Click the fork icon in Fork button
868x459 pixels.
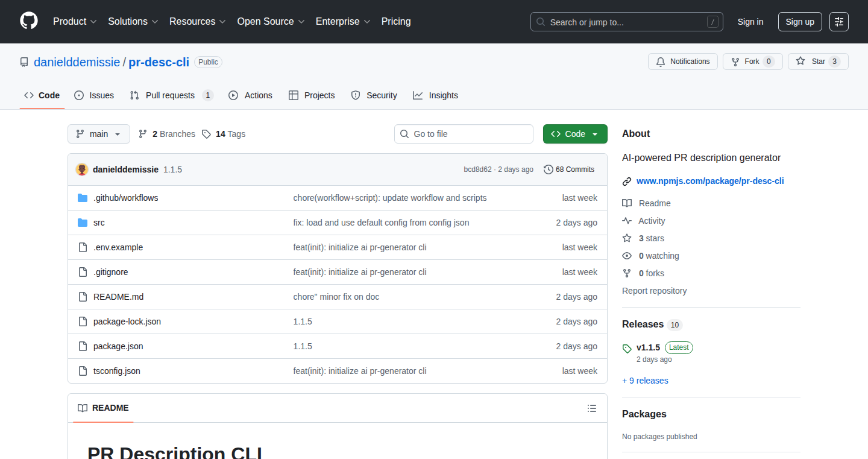(735, 62)
